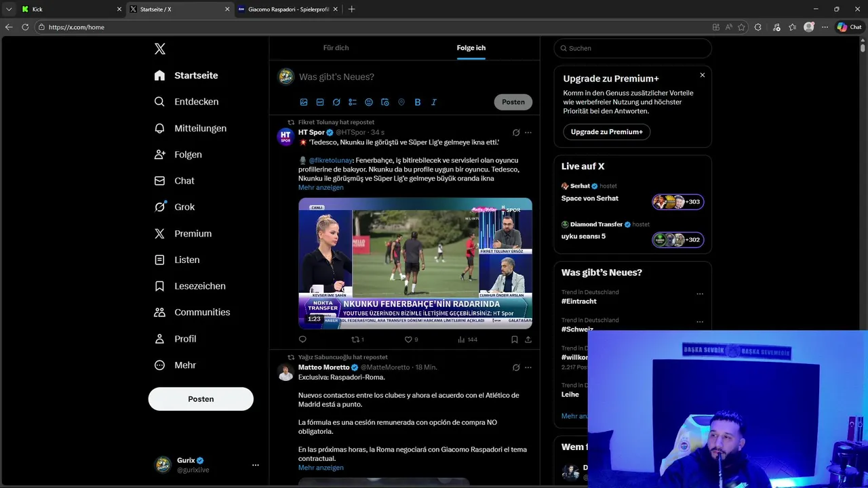Switch to the Folge ich tab
Screen dimensions: 868x488
click(471, 48)
